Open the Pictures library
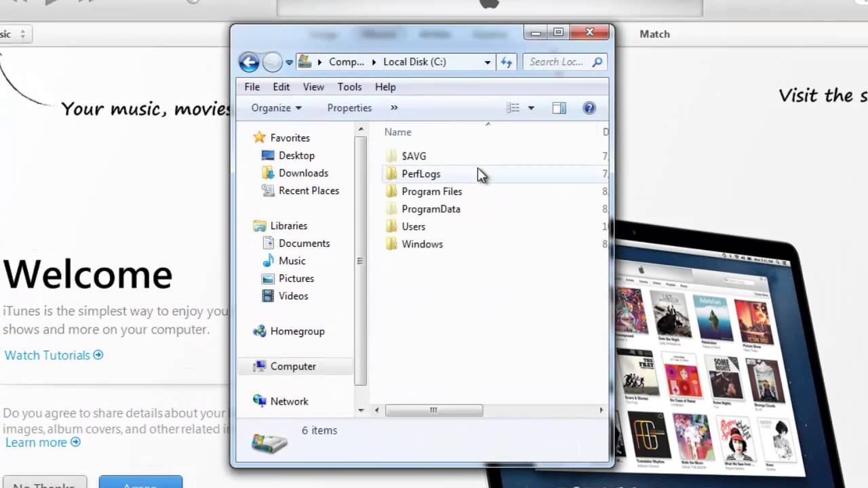 [x=296, y=279]
